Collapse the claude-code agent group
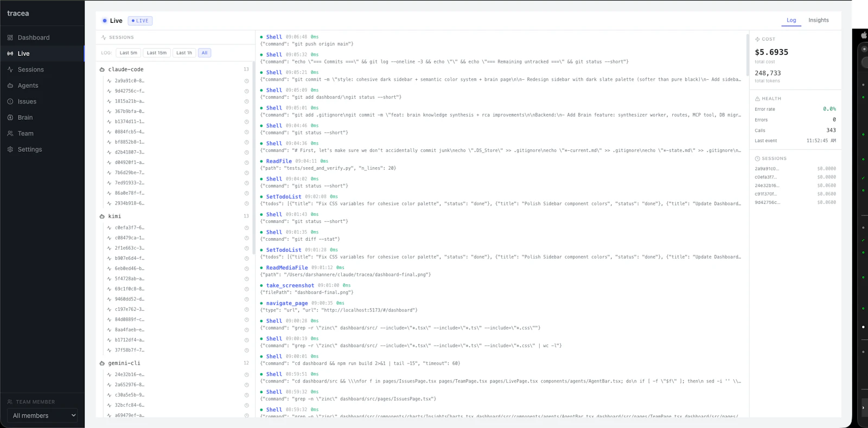 [x=175, y=69]
